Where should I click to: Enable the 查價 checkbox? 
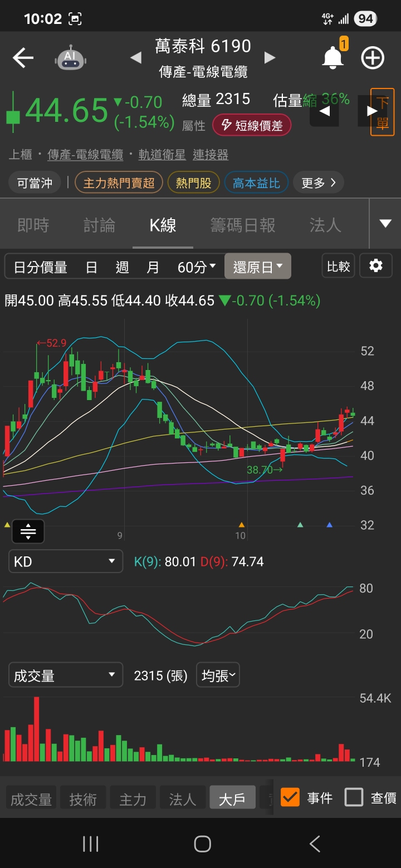pos(354,797)
